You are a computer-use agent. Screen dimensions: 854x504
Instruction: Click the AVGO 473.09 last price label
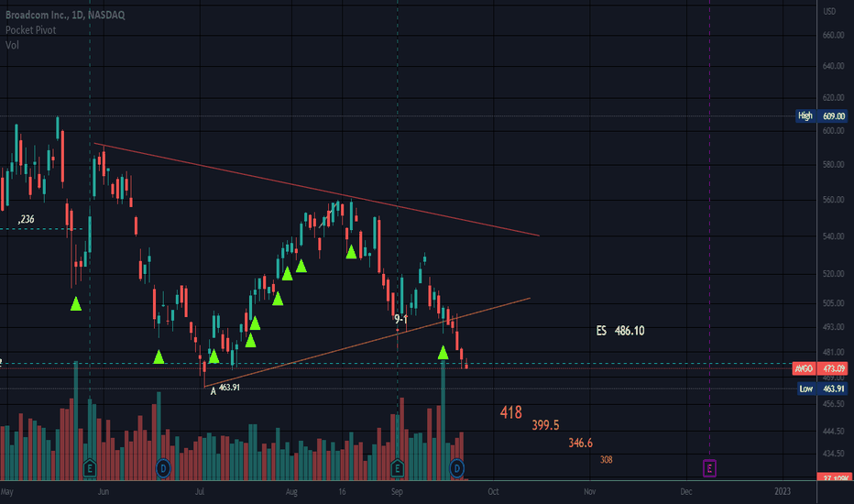[820, 369]
